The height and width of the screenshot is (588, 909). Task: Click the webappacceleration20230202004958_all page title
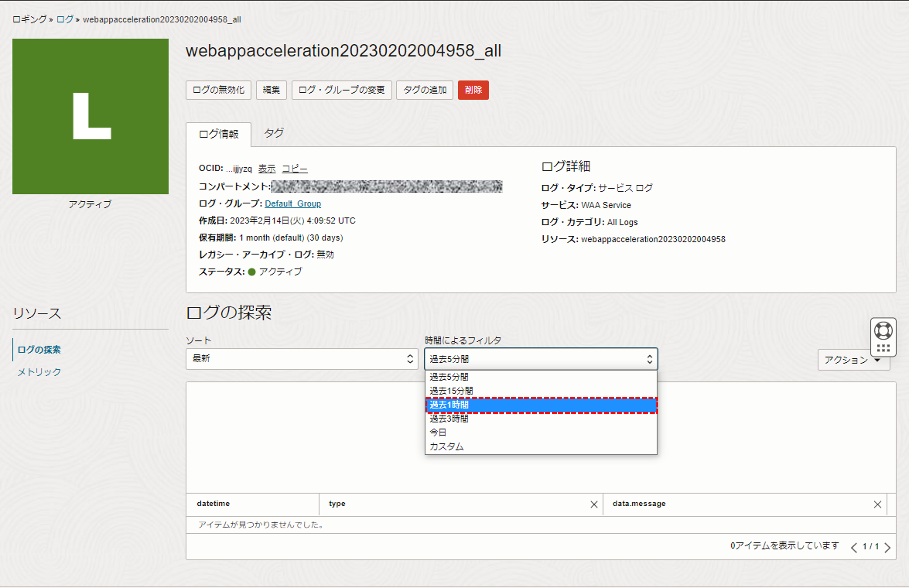coord(343,51)
